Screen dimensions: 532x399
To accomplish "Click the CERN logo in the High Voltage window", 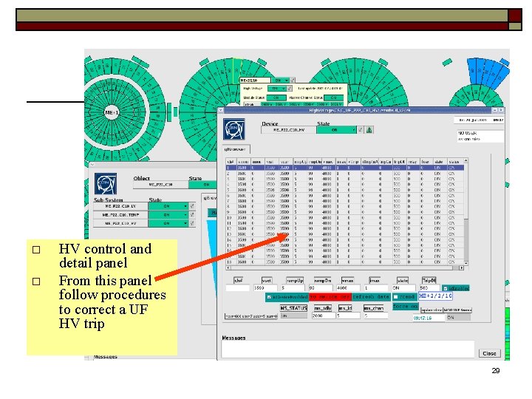I will pyautogui.click(x=233, y=129).
